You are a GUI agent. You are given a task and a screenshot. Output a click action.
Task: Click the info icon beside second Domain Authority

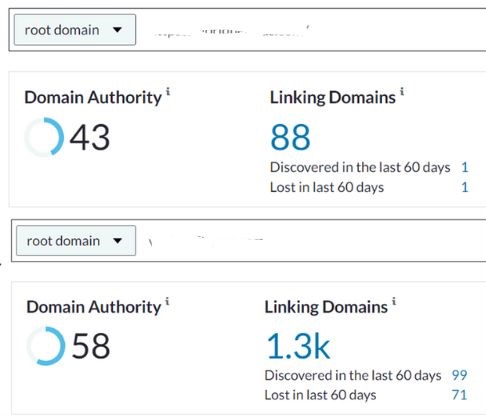click(x=167, y=301)
